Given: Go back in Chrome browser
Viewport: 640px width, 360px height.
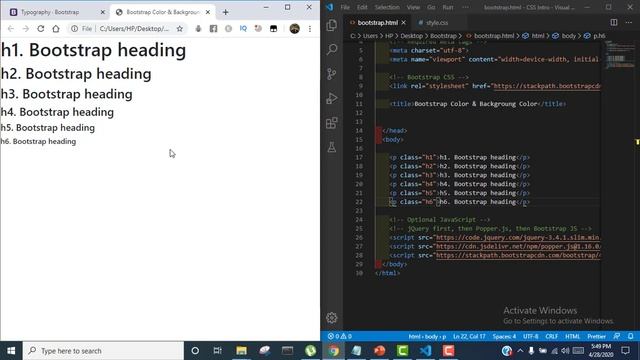Looking at the screenshot, I should [11, 29].
